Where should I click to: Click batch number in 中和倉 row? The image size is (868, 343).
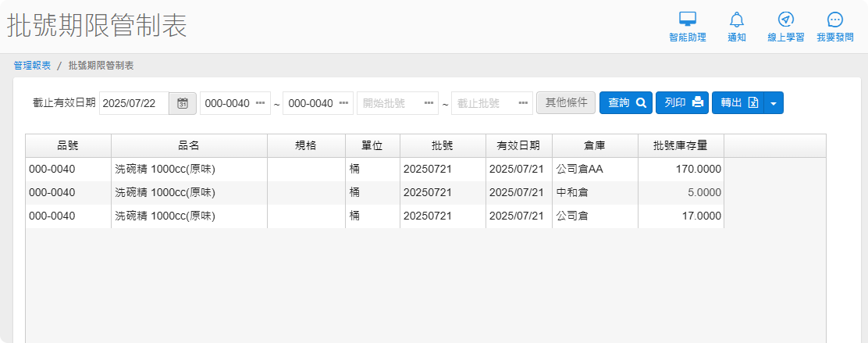443,193
